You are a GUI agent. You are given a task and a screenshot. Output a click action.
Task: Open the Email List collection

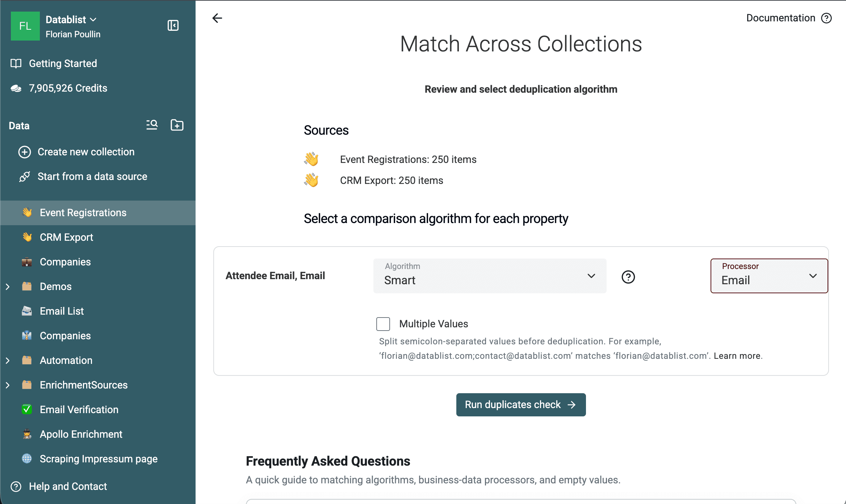[x=98, y=311]
